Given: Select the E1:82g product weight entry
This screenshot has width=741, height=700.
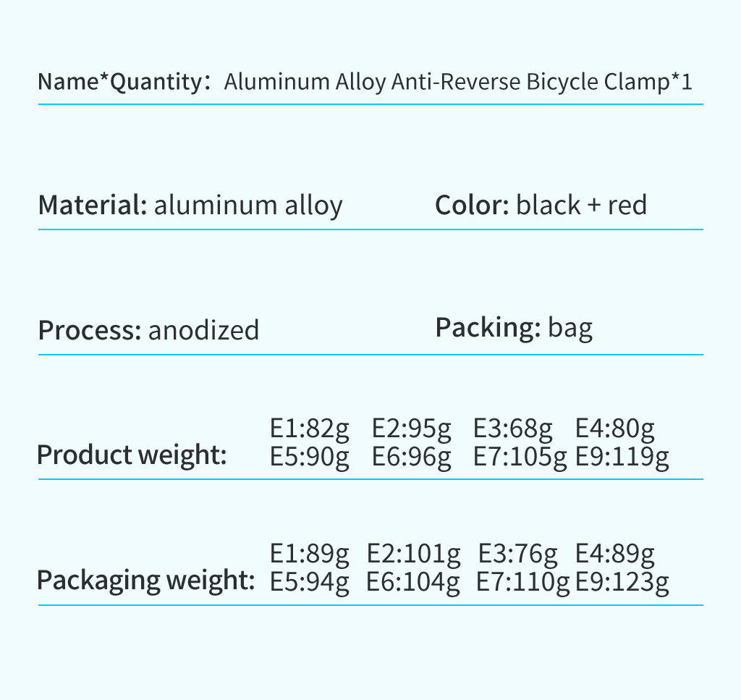Looking at the screenshot, I should (310, 429).
